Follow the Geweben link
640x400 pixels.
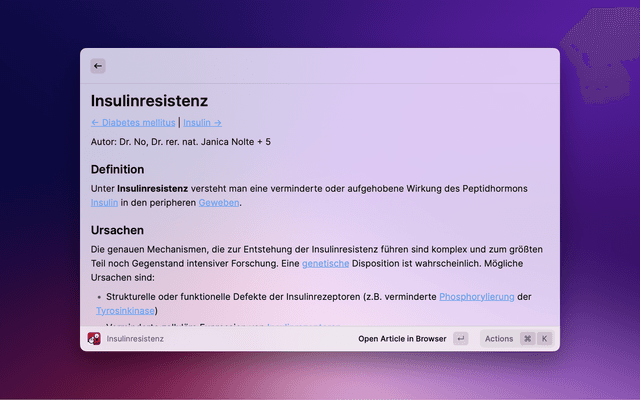(x=219, y=202)
